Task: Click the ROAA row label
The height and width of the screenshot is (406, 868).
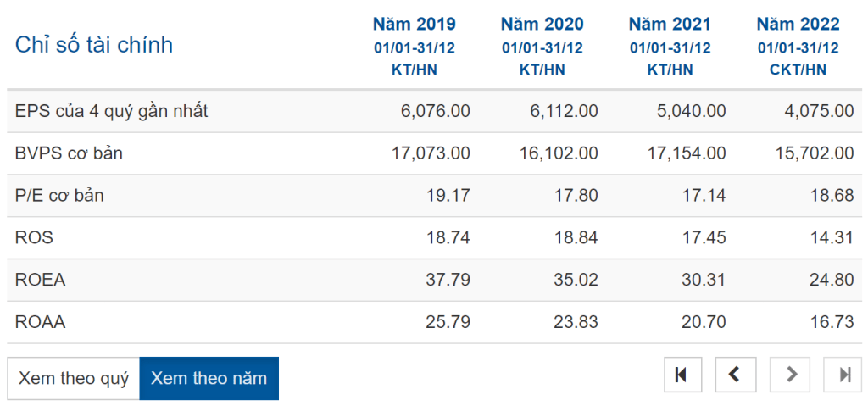Action: click(x=40, y=322)
